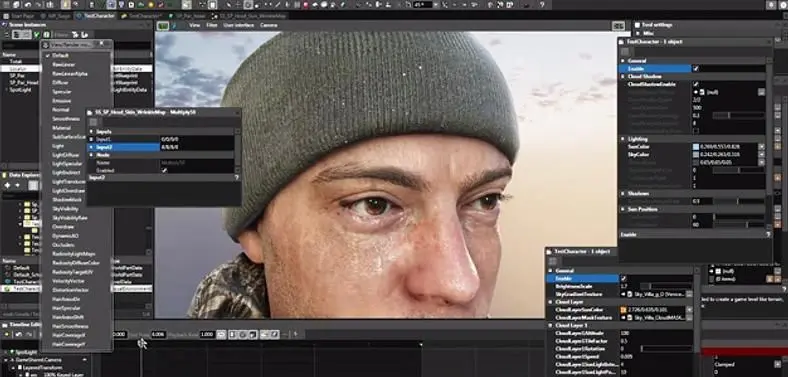Toggle Enable checkbox under General in right panel

click(x=696, y=68)
